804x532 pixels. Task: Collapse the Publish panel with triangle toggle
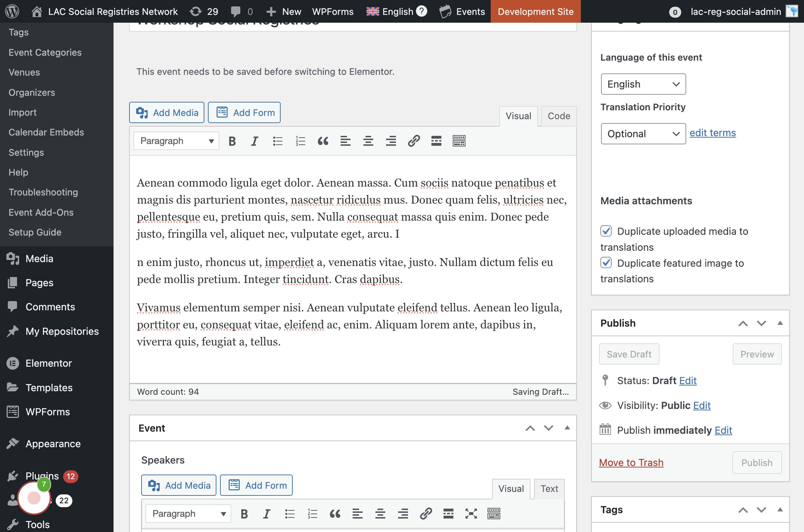(x=780, y=323)
